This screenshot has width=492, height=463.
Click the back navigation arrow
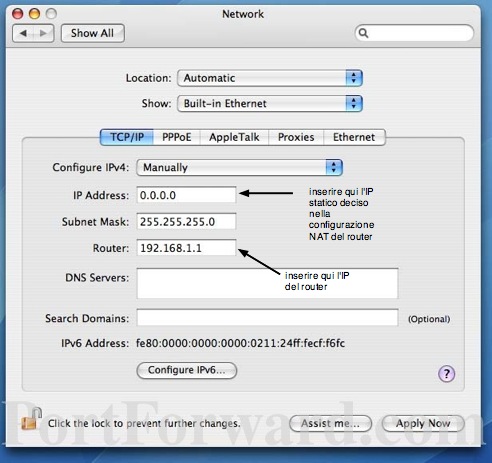tap(23, 33)
